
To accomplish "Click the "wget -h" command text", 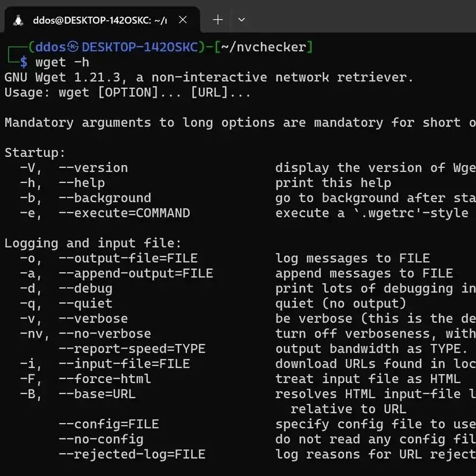I will pos(62,62).
